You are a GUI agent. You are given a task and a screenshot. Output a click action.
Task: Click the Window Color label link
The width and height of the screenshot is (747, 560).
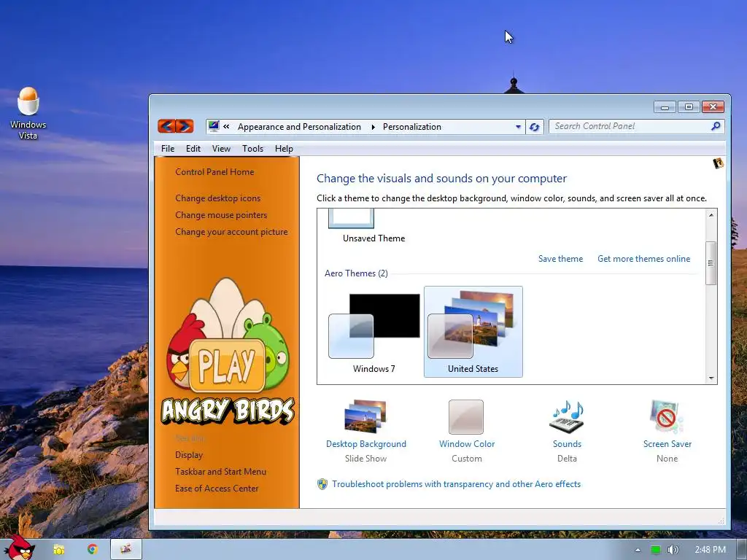point(467,444)
